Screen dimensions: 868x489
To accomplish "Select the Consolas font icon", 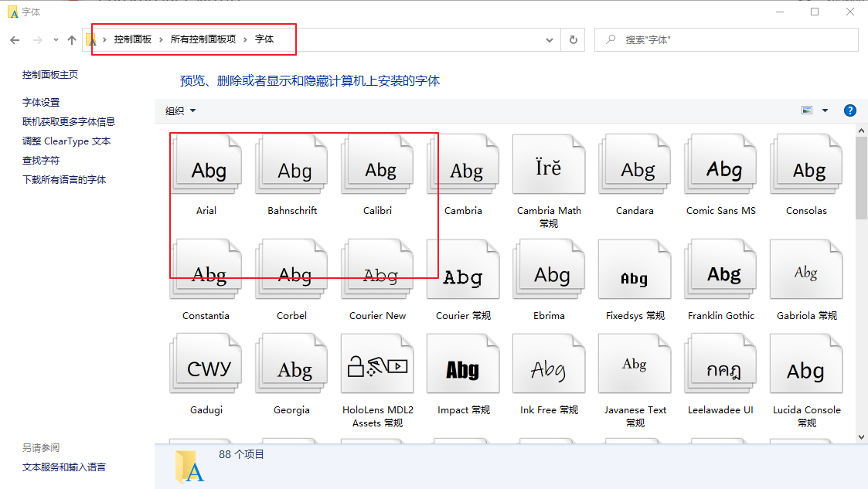I will coord(807,165).
